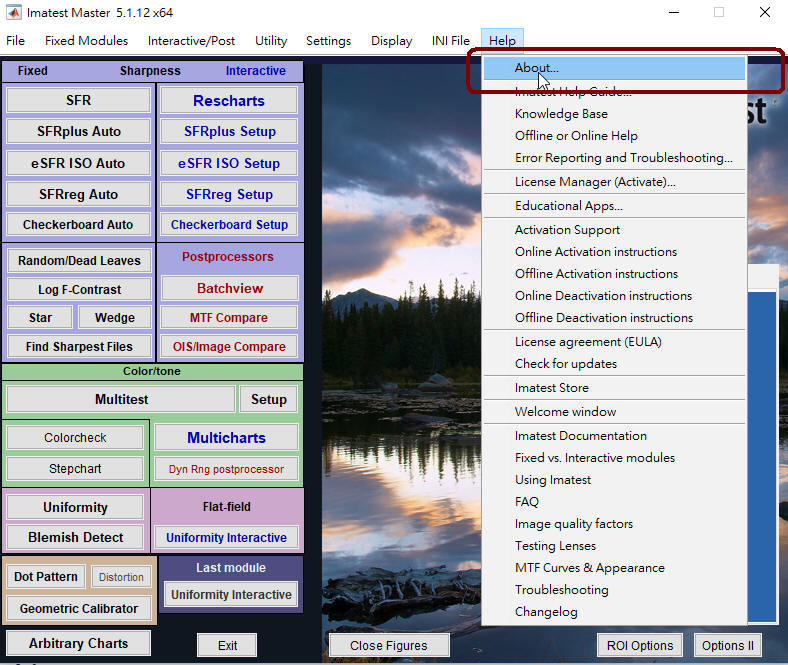788x665 pixels.
Task: Run Blemish Detect
Action: pos(75,537)
